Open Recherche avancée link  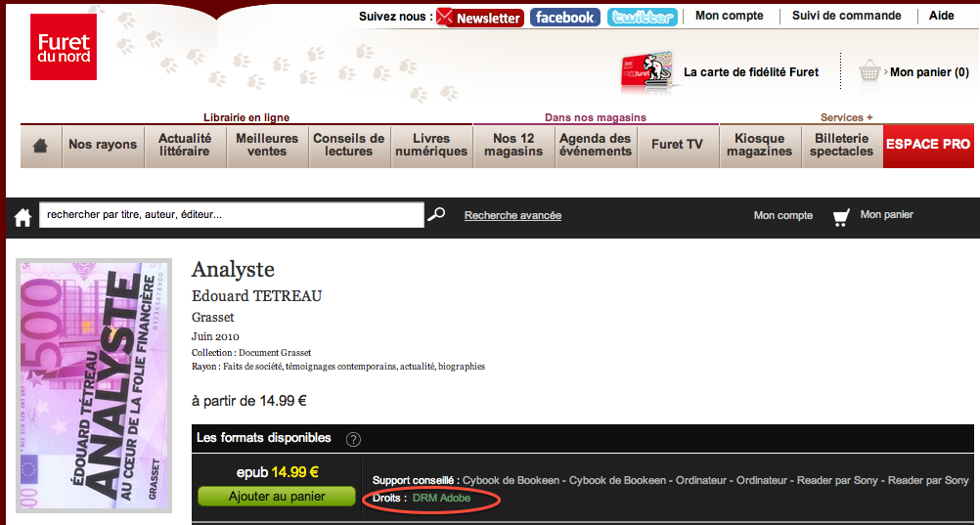pyautogui.click(x=512, y=215)
